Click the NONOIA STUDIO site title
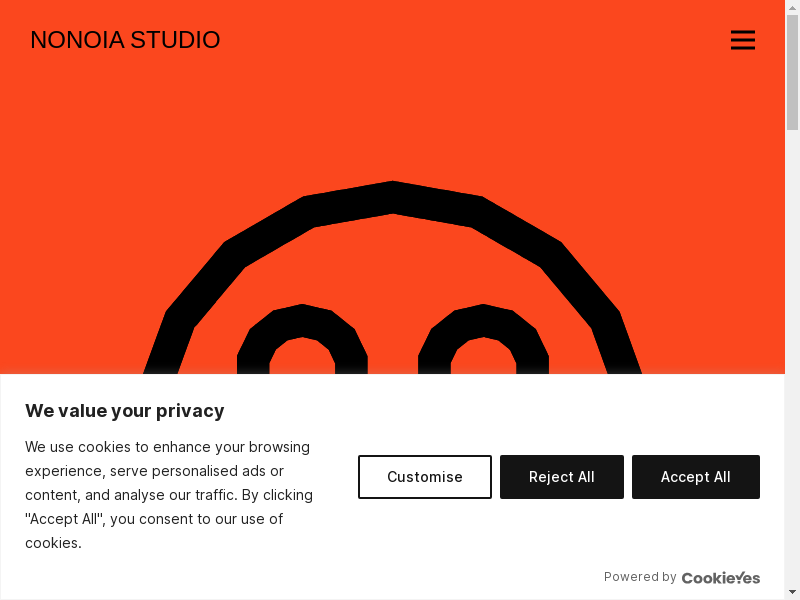Image resolution: width=800 pixels, height=600 pixels. [125, 40]
